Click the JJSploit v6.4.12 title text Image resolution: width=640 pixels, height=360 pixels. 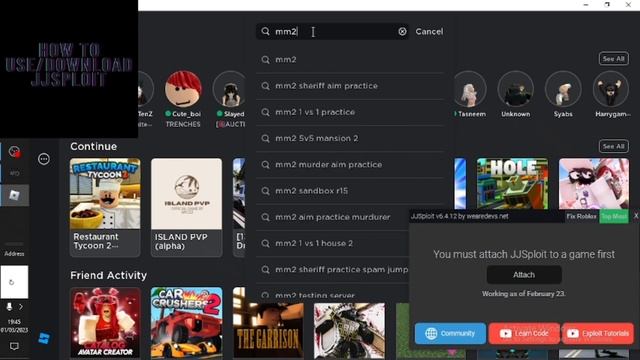[x=460, y=216]
